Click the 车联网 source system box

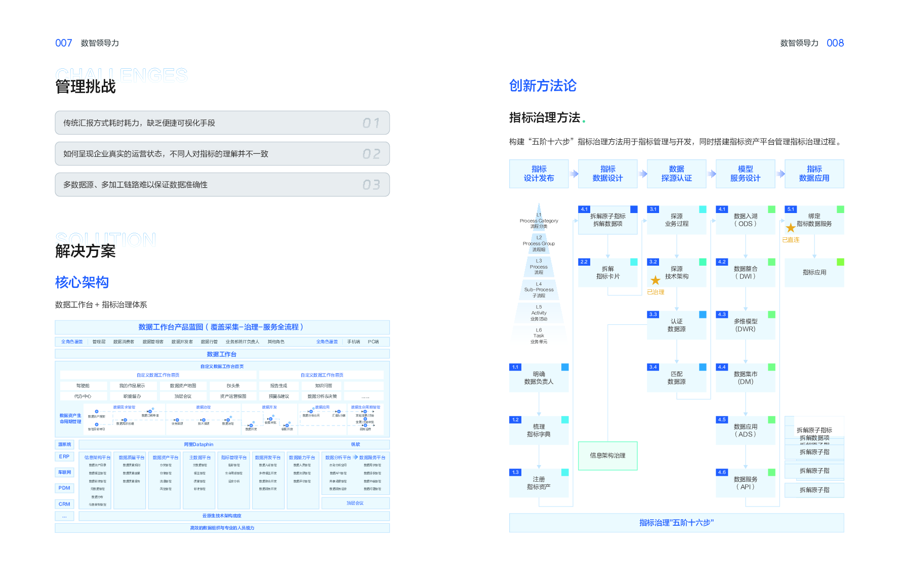[64, 472]
